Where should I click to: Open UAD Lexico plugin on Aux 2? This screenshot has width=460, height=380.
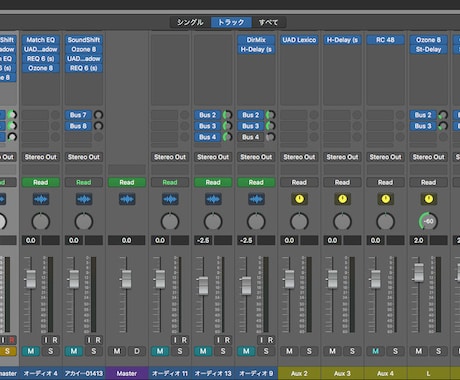[299, 40]
